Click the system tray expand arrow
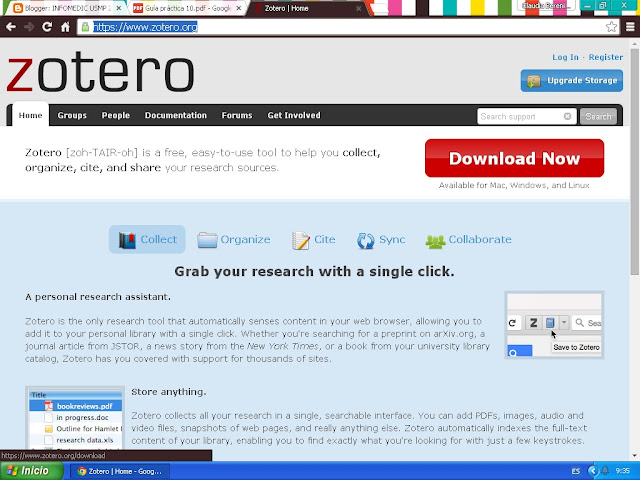The height and width of the screenshot is (480, 640). tap(593, 471)
